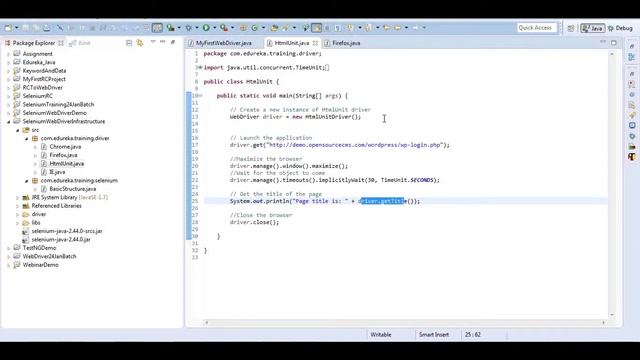Screen dimensions: 640x360
Task: Click the New Java Class green icon
Action: tap(254, 28)
